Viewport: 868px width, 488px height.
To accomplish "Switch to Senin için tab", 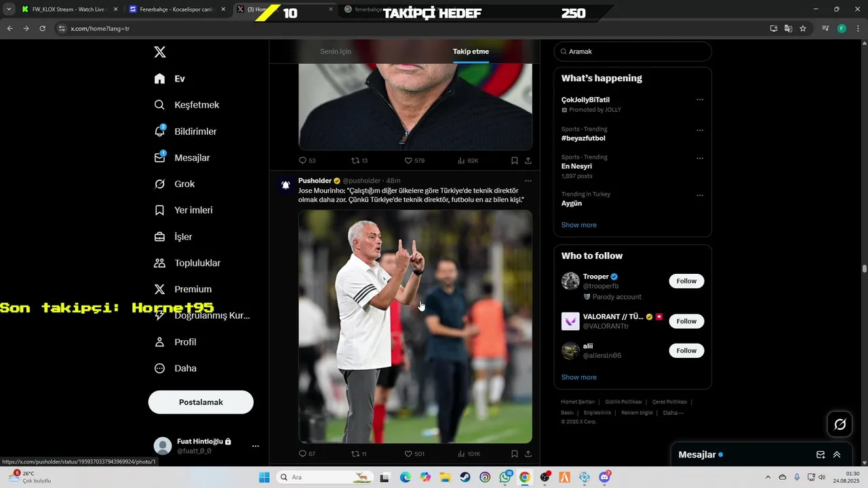I will pyautogui.click(x=336, y=52).
